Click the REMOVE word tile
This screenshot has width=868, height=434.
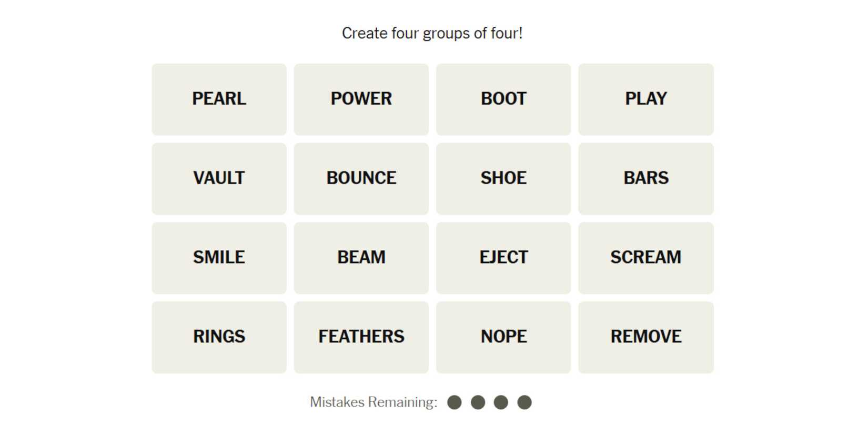coord(645,337)
